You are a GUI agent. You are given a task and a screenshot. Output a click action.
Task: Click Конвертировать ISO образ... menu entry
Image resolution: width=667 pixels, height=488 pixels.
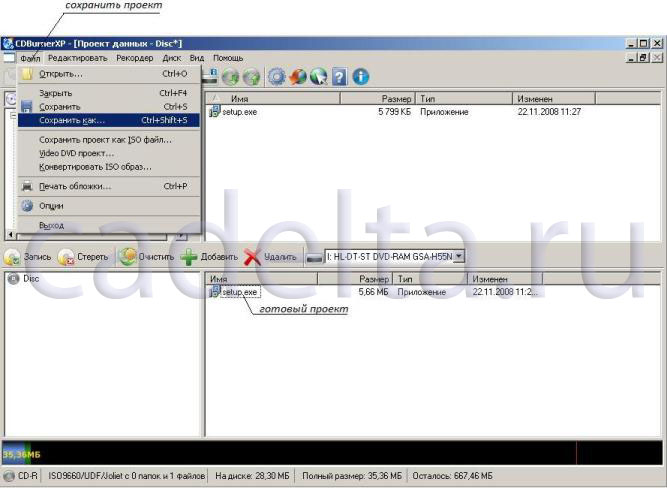click(95, 167)
